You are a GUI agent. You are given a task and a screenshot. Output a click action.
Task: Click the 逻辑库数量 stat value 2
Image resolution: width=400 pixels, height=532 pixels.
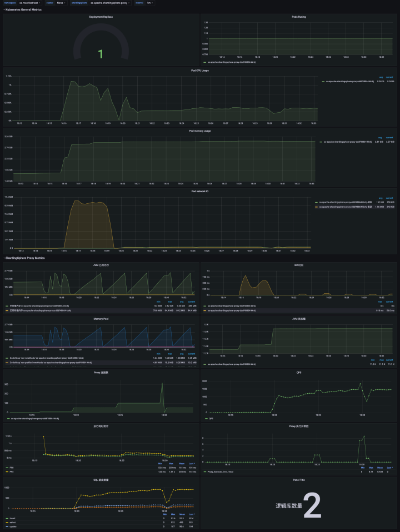(312, 506)
